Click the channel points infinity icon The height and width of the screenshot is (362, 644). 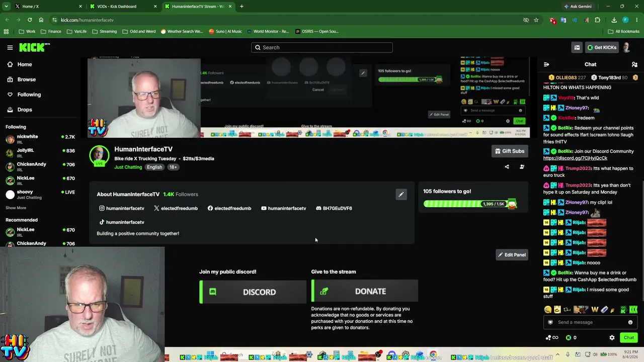(551, 338)
